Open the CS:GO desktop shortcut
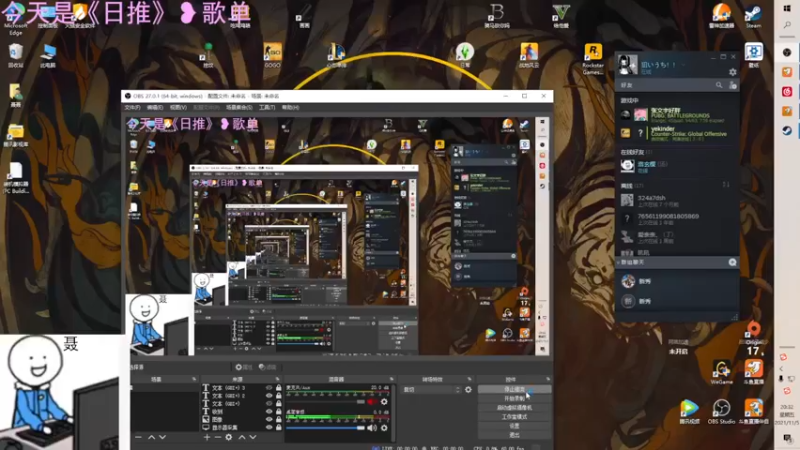This screenshot has width=800, height=450. click(x=272, y=55)
